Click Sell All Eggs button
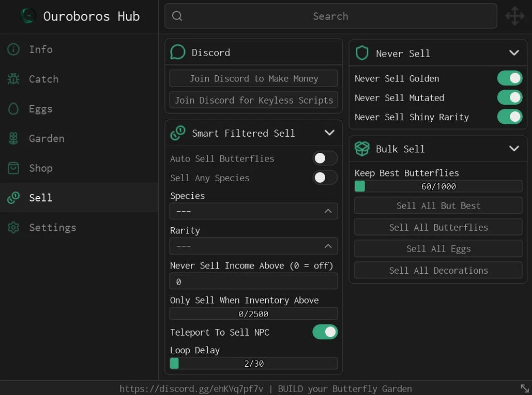532x395 pixels. [438, 249]
